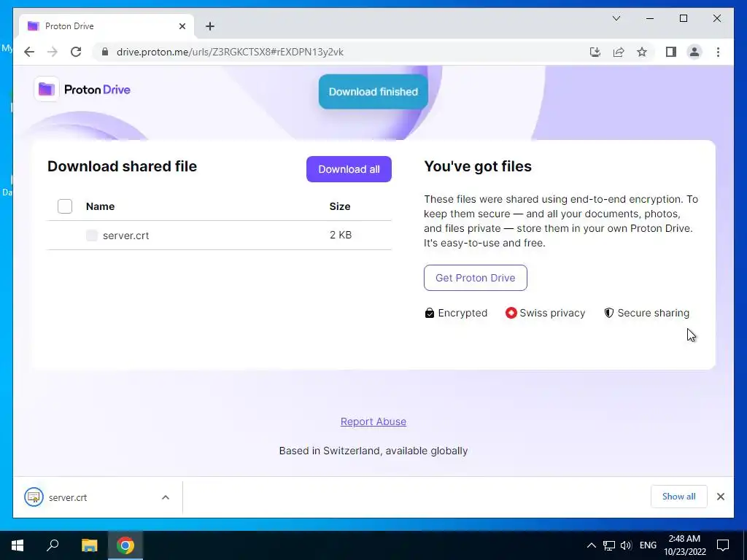The height and width of the screenshot is (560, 747).
Task: Click the Get Proton Drive button
Action: (x=476, y=278)
